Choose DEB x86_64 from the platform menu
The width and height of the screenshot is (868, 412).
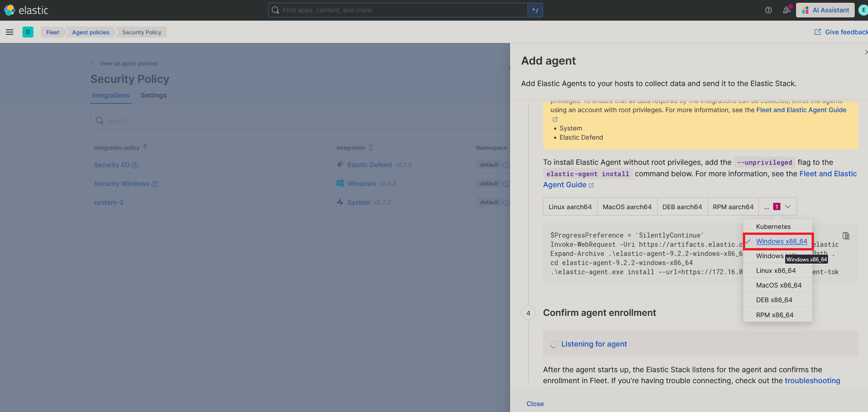(778, 300)
